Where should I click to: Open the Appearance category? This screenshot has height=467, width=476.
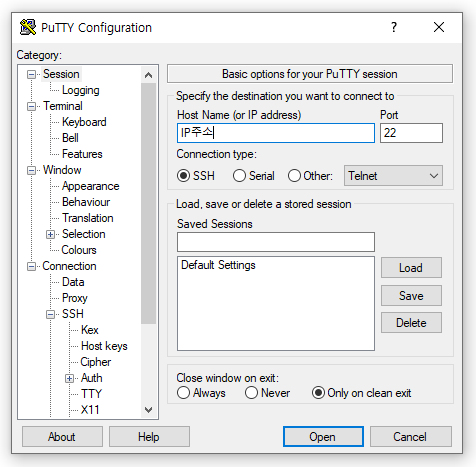tap(90, 186)
